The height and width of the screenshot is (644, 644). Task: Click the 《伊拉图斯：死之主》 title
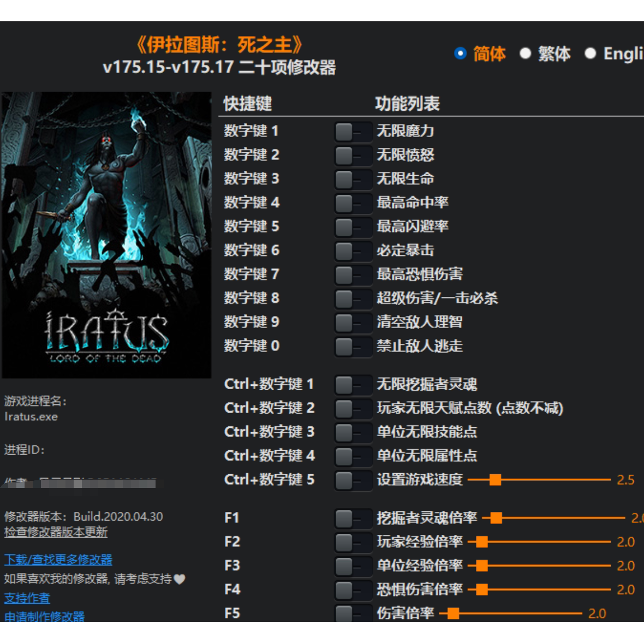(x=219, y=44)
